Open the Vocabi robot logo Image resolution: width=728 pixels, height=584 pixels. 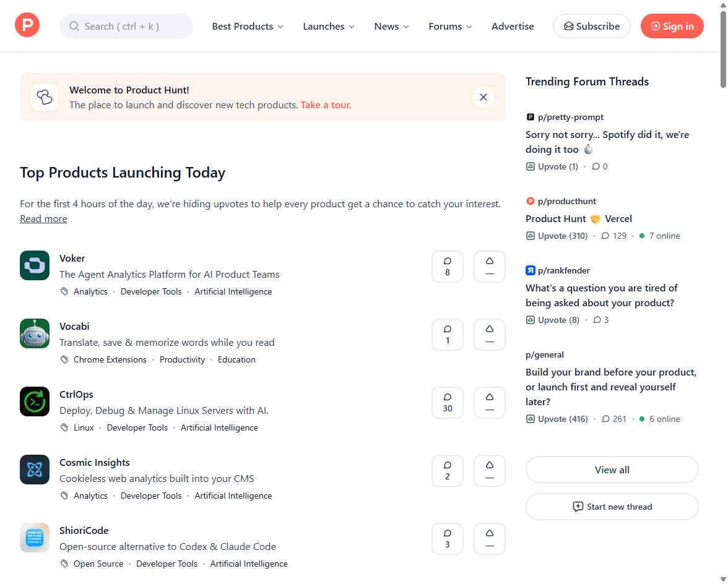coord(35,333)
